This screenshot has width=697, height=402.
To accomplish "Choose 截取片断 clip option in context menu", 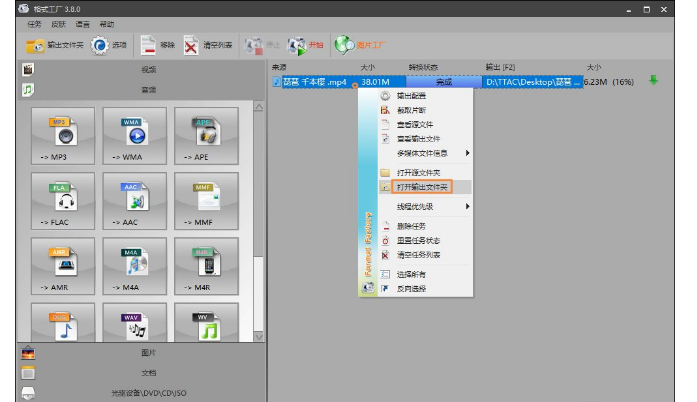I will (x=425, y=110).
